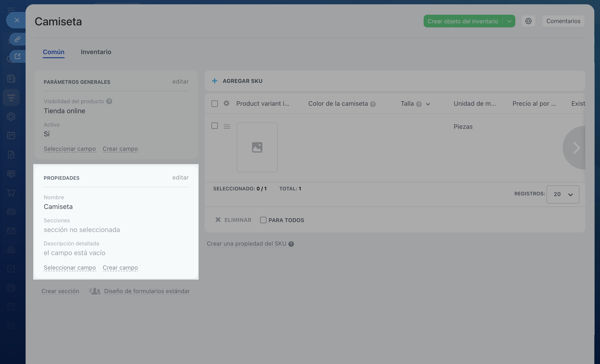
Task: Click the help icon beside Visibilidad del producto
Action: click(x=109, y=101)
